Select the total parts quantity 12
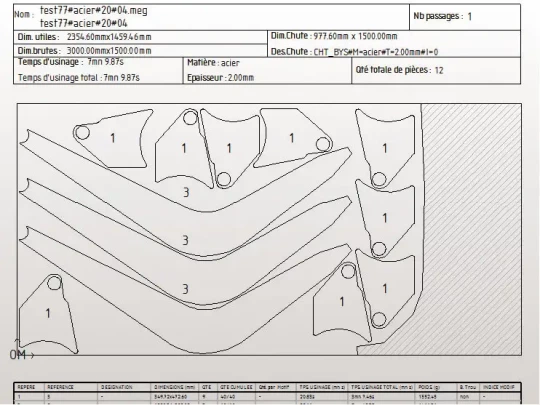 coord(439,70)
